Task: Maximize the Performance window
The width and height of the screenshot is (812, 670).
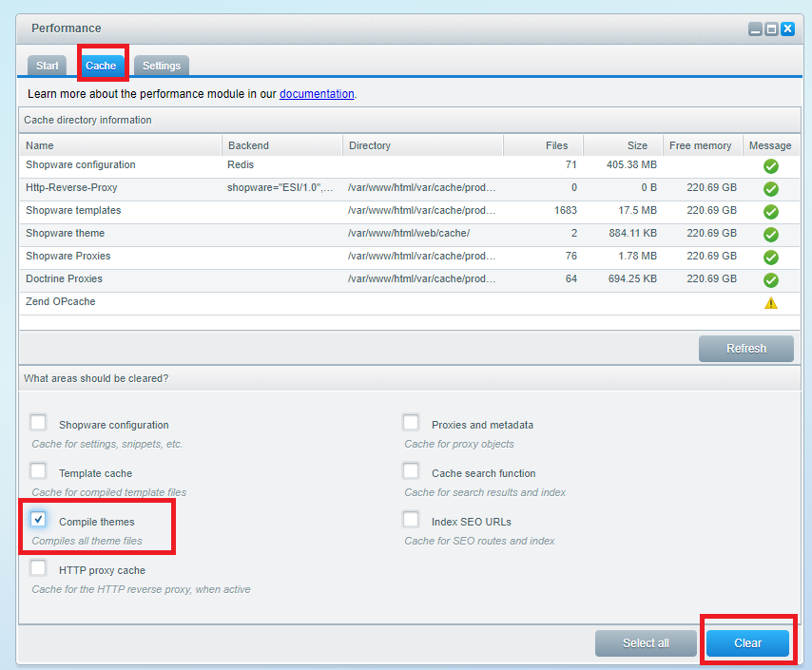Action: click(x=771, y=29)
